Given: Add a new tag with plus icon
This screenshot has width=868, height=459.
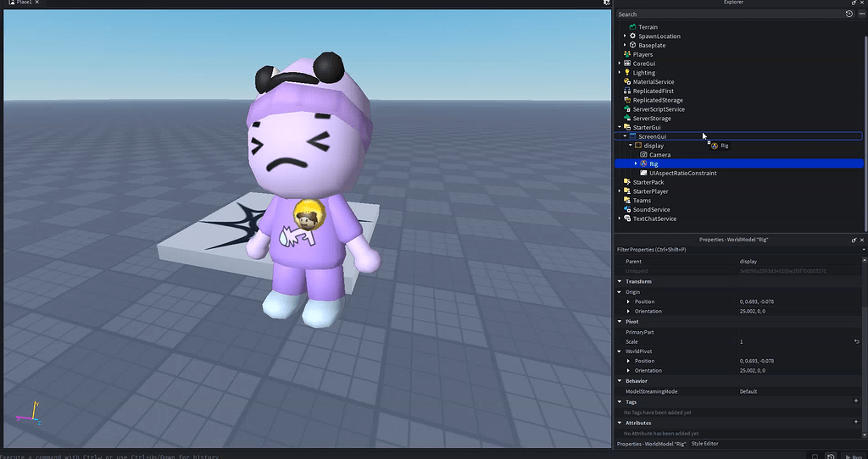Looking at the screenshot, I should point(856,401).
